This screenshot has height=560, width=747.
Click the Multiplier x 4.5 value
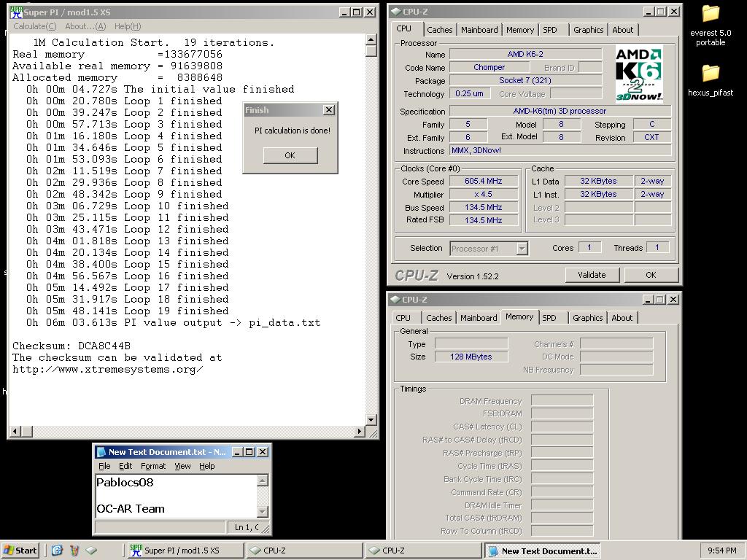pyautogui.click(x=484, y=194)
